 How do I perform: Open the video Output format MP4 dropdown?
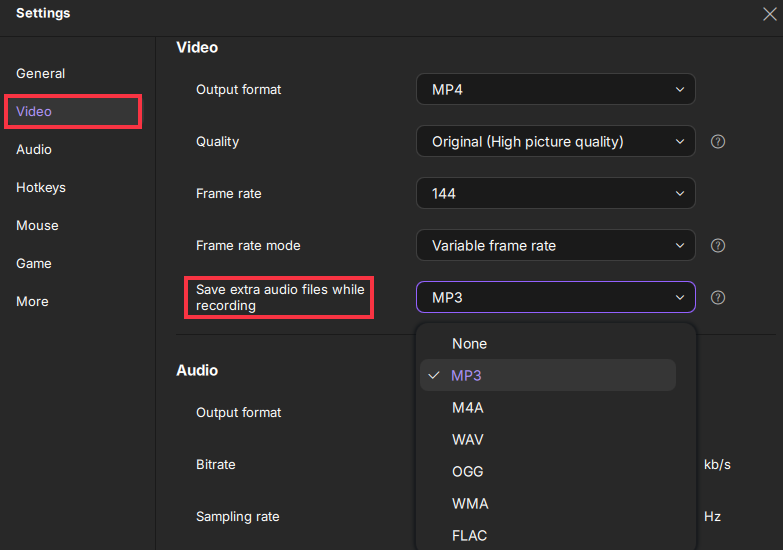555,89
